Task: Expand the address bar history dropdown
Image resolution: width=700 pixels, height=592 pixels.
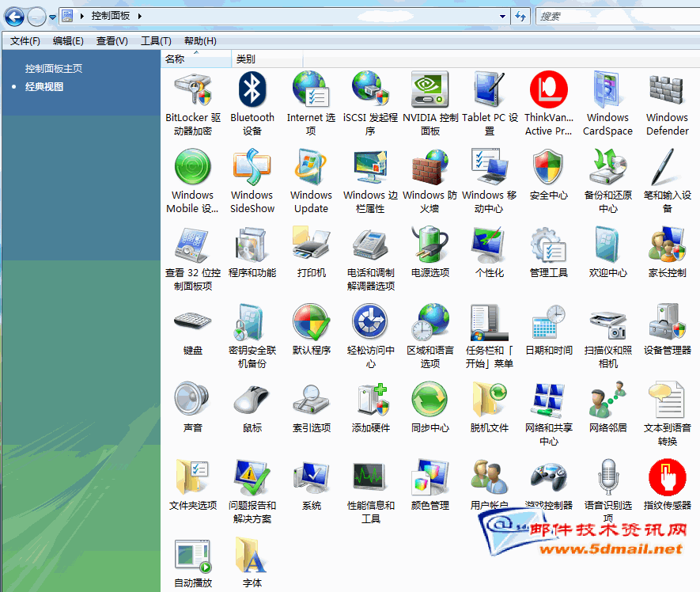Action: (503, 16)
